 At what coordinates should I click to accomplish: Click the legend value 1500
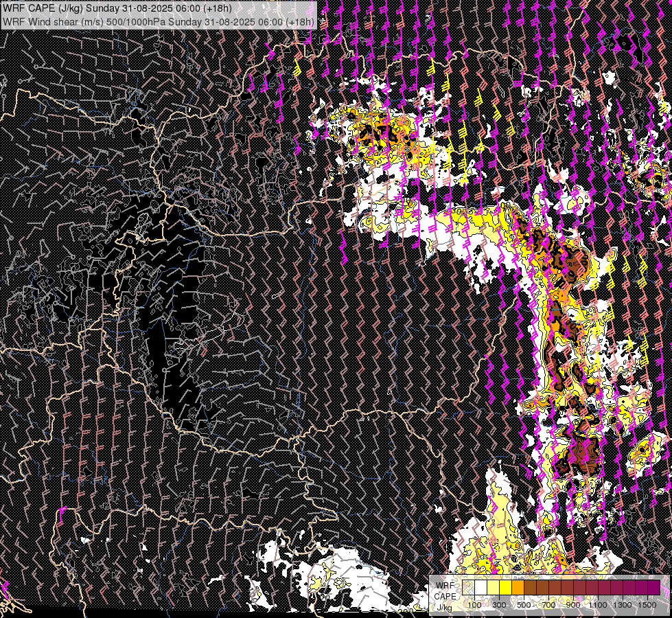click(x=647, y=605)
